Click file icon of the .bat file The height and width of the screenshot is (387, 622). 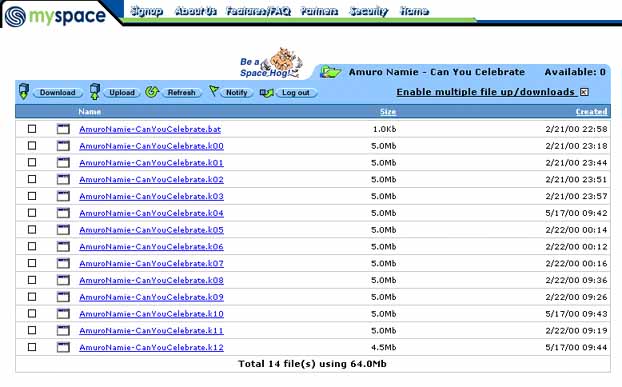point(63,129)
